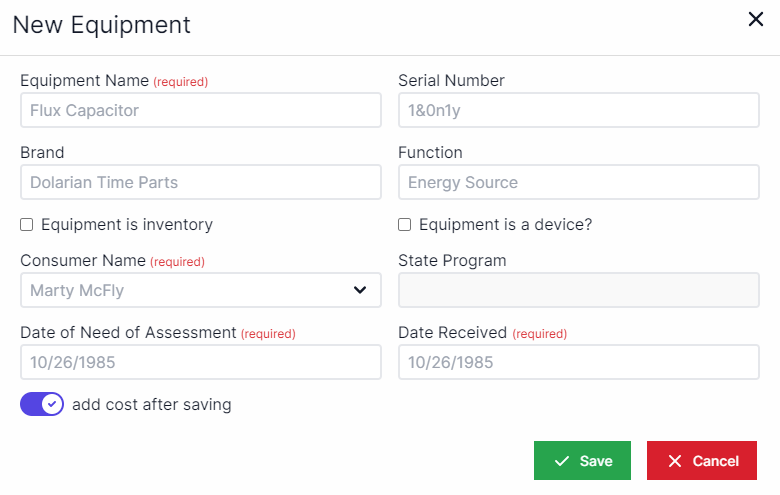Image resolution: width=780 pixels, height=495 pixels.
Task: Click into the Serial Number field
Action: (578, 110)
